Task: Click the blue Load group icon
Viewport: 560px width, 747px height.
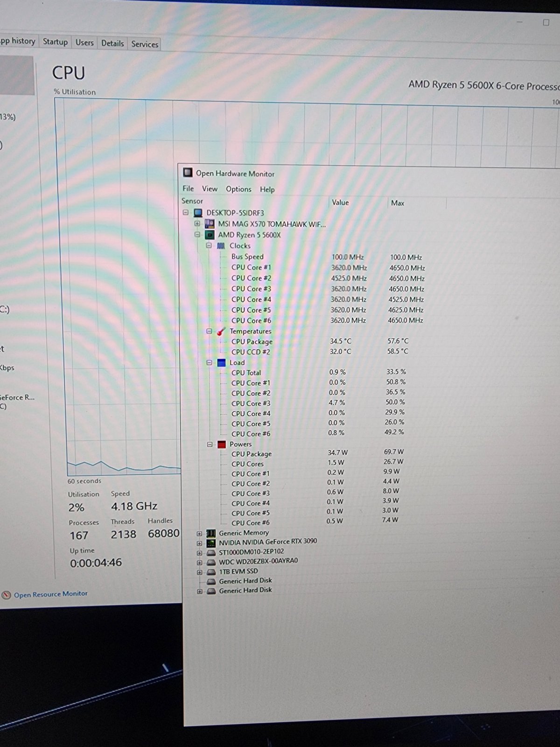Action: pyautogui.click(x=221, y=362)
